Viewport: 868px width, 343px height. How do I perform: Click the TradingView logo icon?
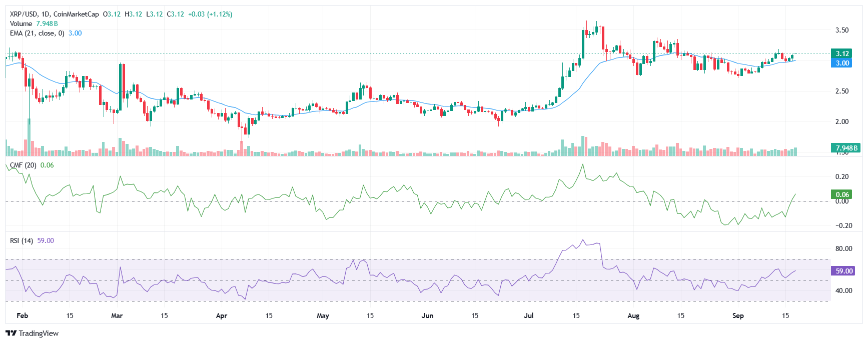(x=11, y=333)
